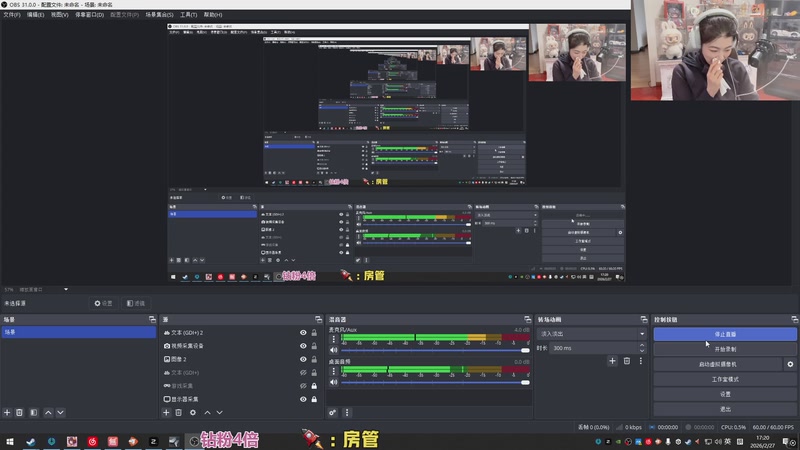Unlock the 显示器采集 source

tap(314, 399)
